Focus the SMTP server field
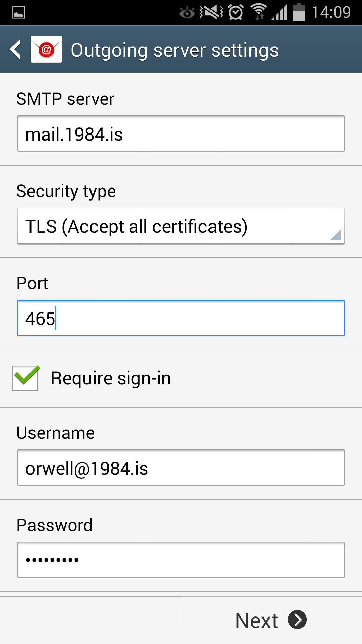Viewport: 362px width, 644px height. pyautogui.click(x=181, y=134)
